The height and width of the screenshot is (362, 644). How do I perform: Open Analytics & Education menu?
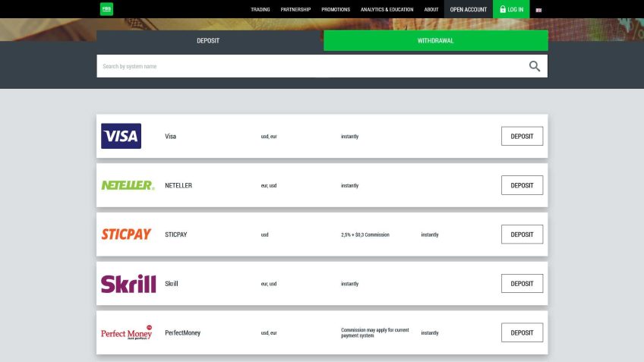coord(387,10)
